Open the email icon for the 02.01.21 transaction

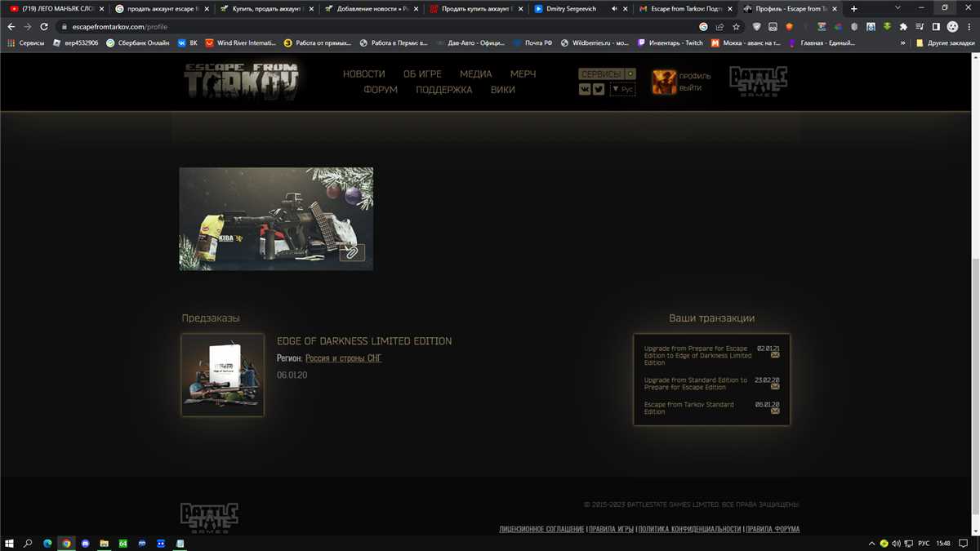point(775,355)
